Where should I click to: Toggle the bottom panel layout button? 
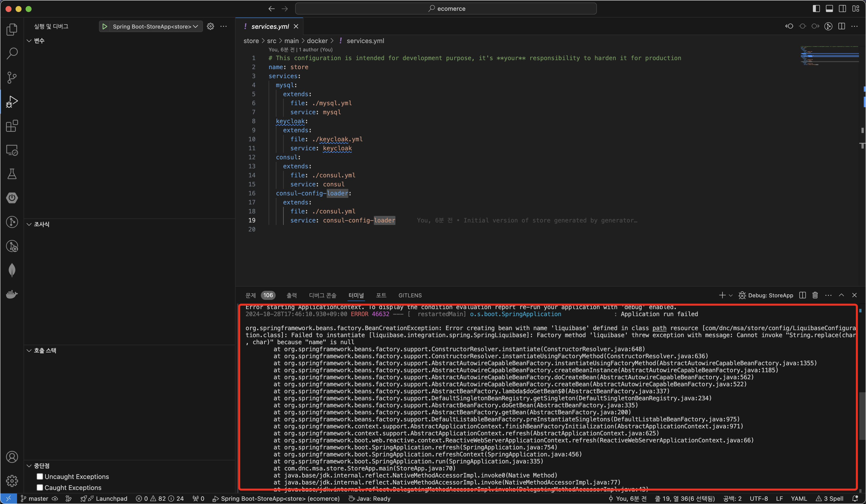(x=829, y=9)
